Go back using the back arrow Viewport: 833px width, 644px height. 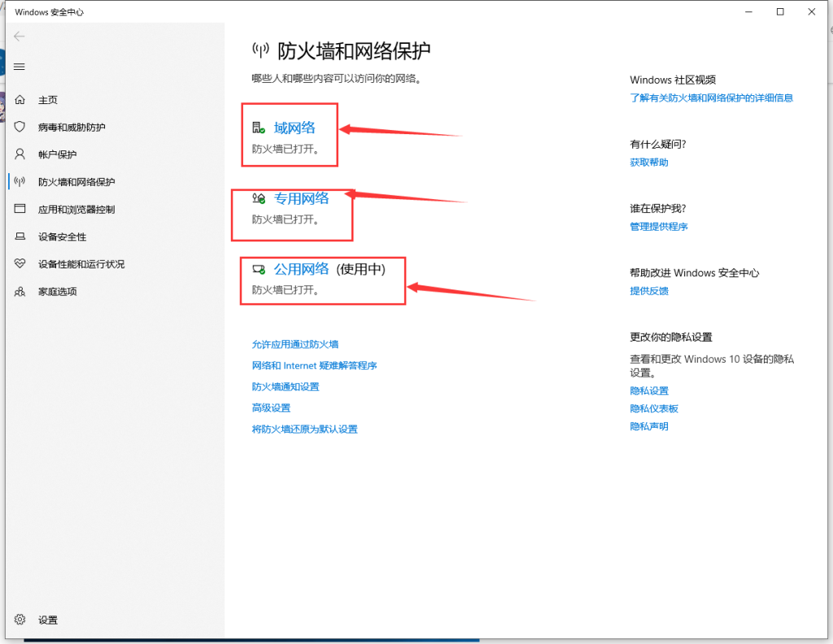coord(20,37)
